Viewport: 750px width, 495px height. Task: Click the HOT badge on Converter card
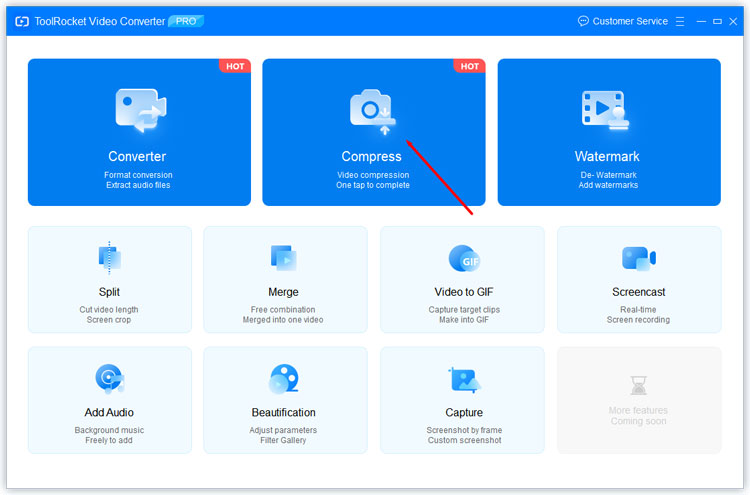[235, 66]
